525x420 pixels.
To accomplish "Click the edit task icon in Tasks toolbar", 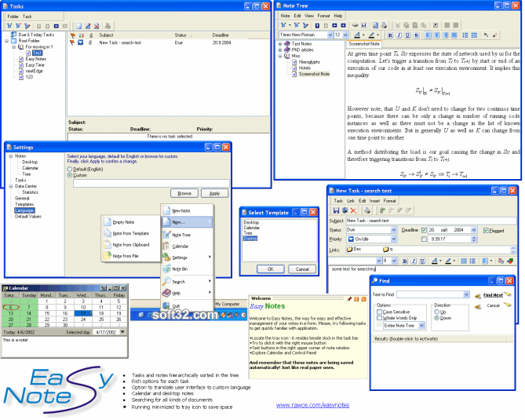I will click(x=88, y=26).
